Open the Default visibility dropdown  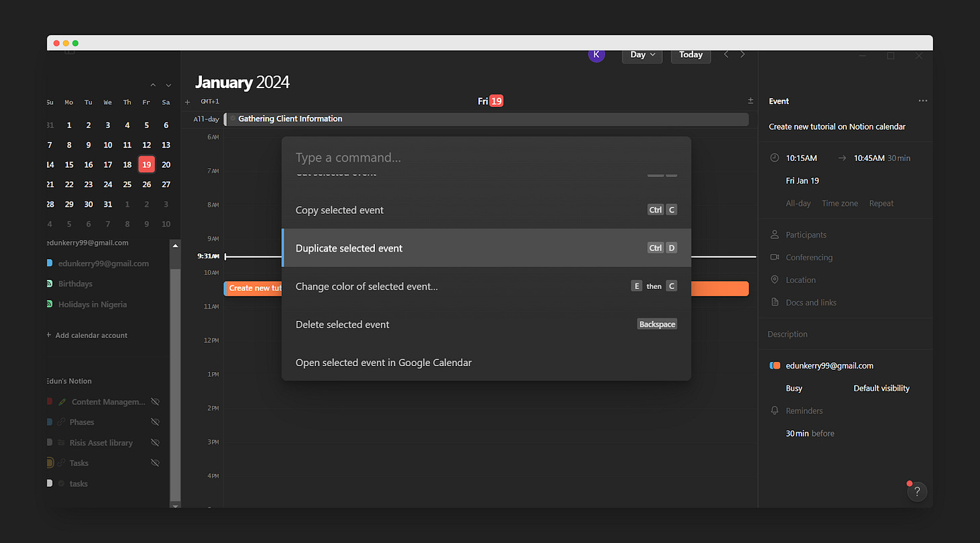click(881, 388)
